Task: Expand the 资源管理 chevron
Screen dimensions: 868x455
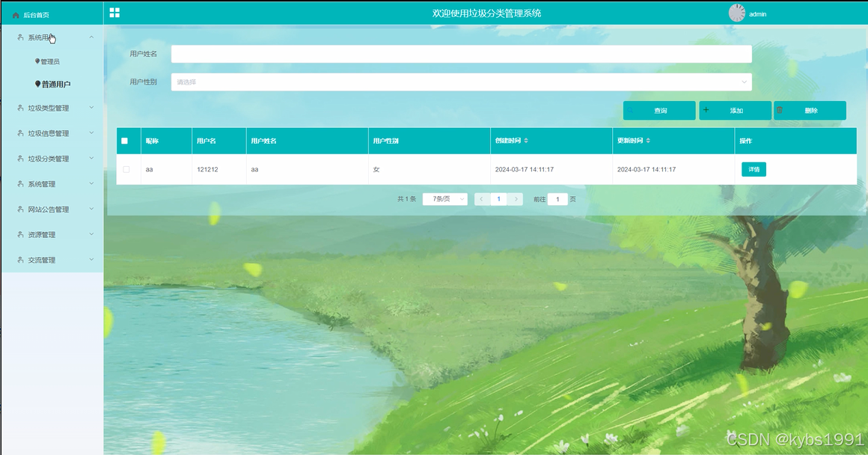Action: [x=91, y=234]
